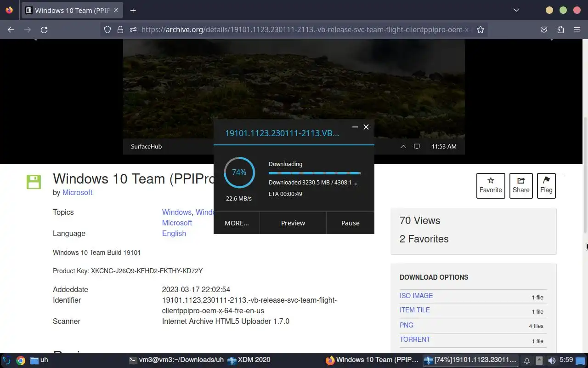Open tracking protection shield icon

107,29
